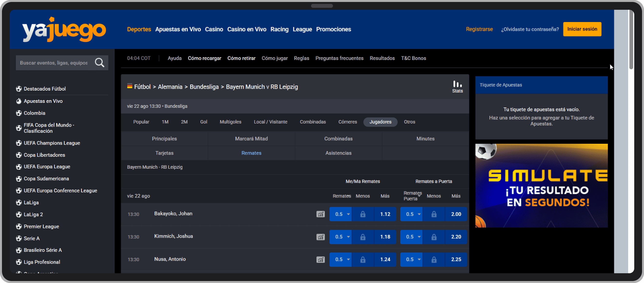Open the Remates 0.5 line dropdown for Kimmich
Screen dimensions: 644x283
(x=341, y=237)
